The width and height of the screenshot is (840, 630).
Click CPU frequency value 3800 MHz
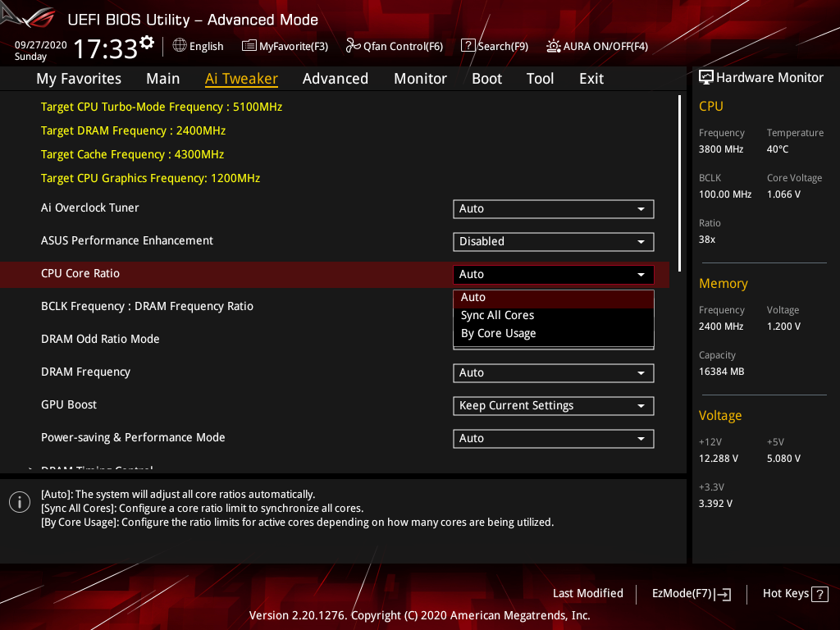721,149
